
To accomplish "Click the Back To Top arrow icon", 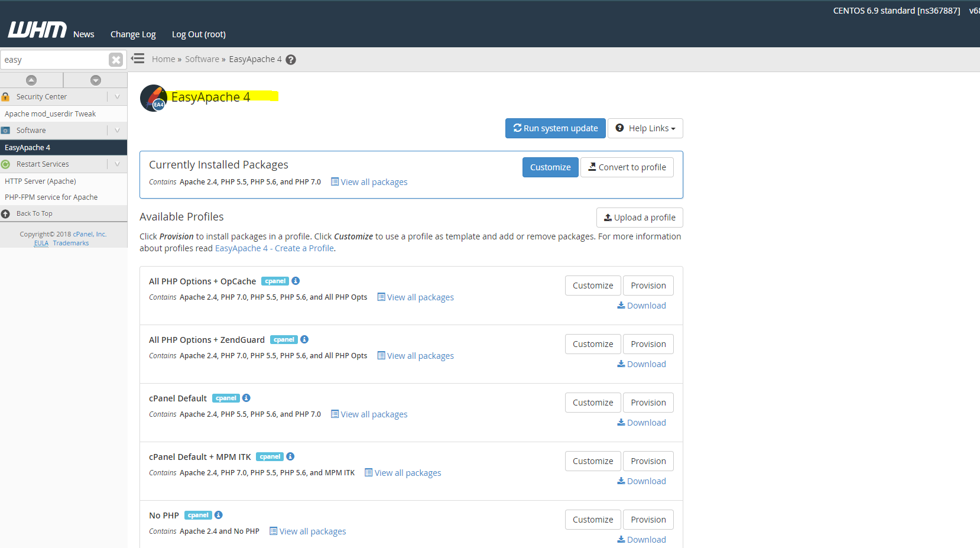I will [5, 213].
